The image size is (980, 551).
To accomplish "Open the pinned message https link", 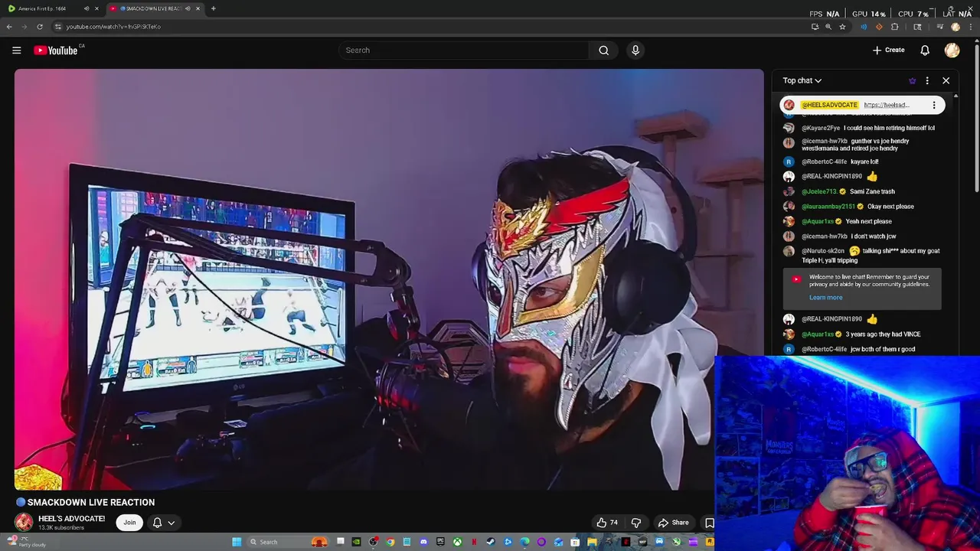I will 887,105.
